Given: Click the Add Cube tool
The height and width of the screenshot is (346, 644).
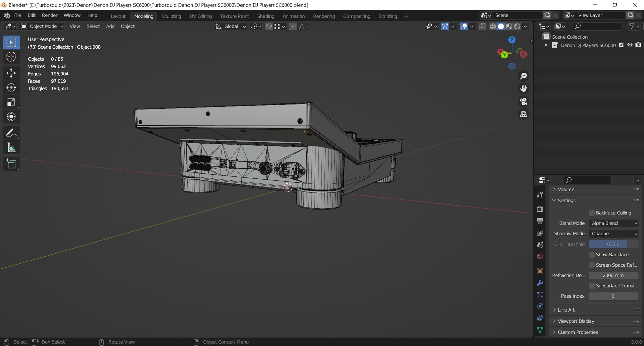Looking at the screenshot, I should point(11,164).
